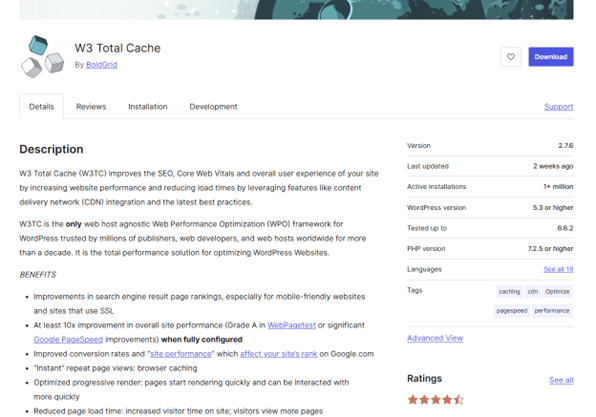Follow the site performance link

coord(181,354)
